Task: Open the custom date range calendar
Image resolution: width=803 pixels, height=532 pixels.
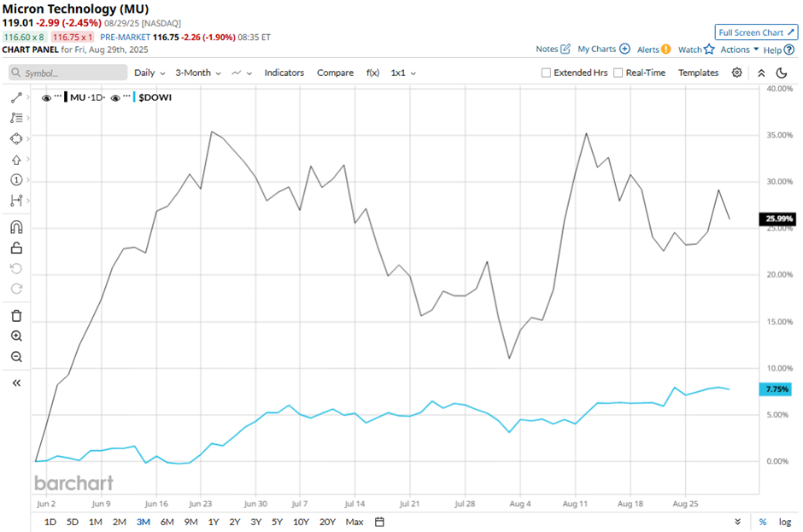Action: pyautogui.click(x=379, y=522)
